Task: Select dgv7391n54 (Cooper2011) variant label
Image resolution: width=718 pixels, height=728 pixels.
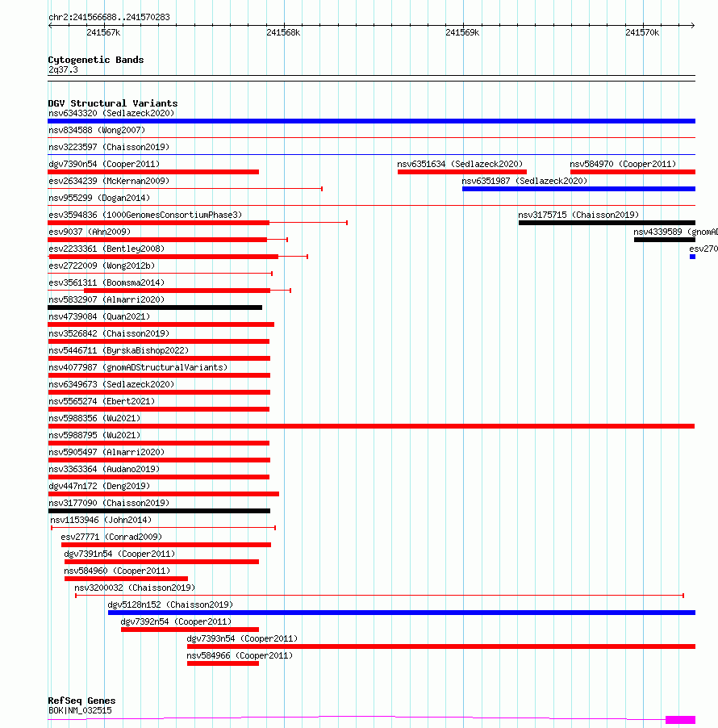Action: [119, 554]
